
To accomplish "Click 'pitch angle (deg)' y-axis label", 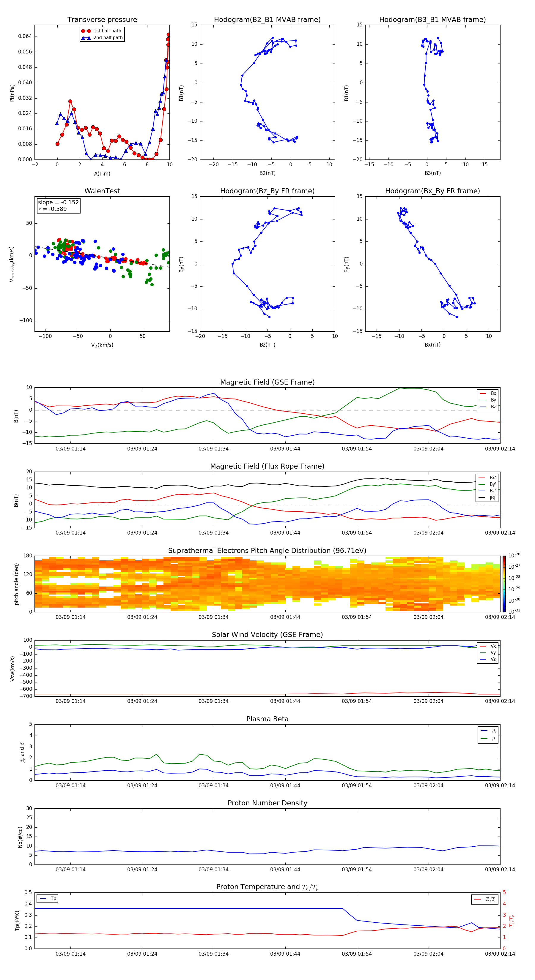I will coord(17,584).
